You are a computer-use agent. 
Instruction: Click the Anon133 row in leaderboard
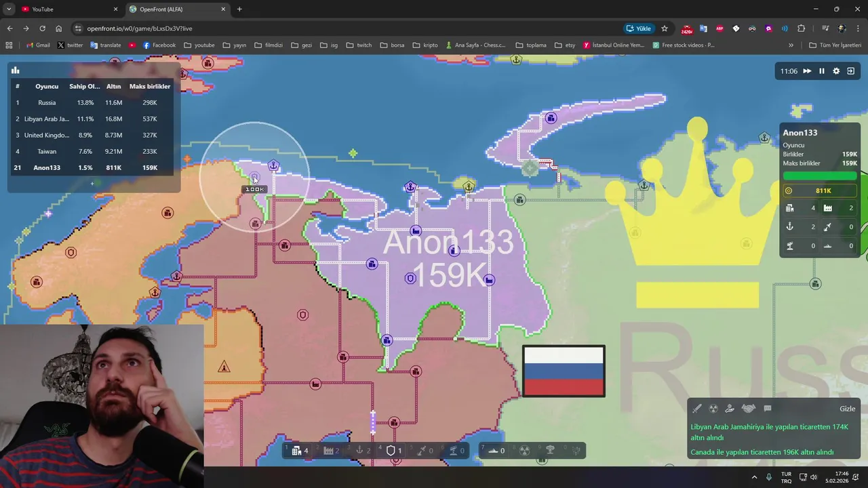[x=92, y=167]
